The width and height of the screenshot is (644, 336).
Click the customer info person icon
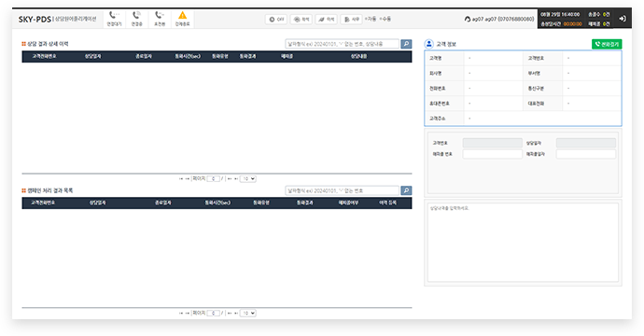pos(428,44)
